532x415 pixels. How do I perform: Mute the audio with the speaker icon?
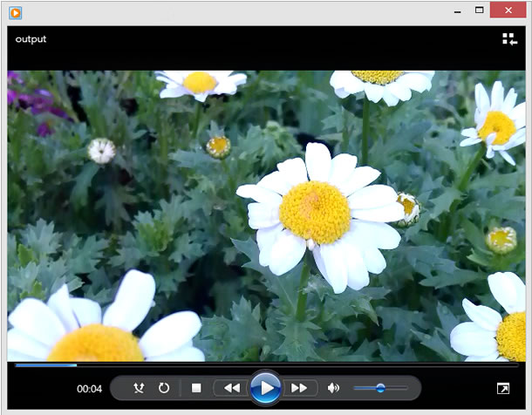333,388
